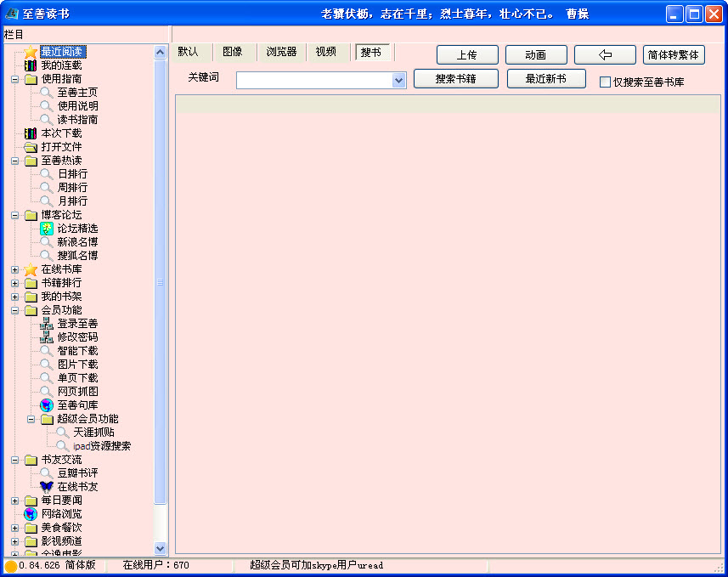The height and width of the screenshot is (577, 728).
Task: Click the globe icon next to 网络浏览
Action: [31, 514]
